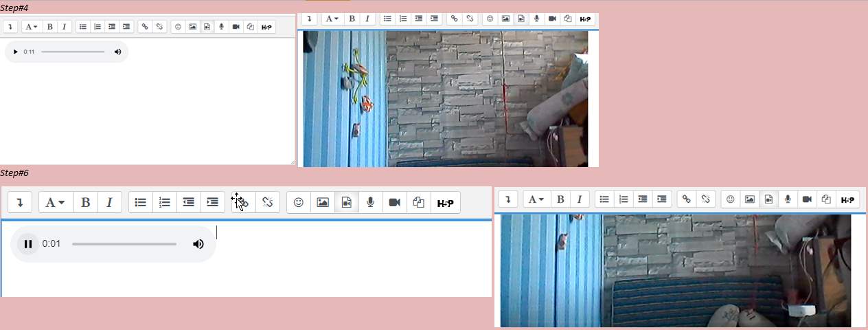Toggle Italic in Step#4 video editor toolbar

coord(368,19)
